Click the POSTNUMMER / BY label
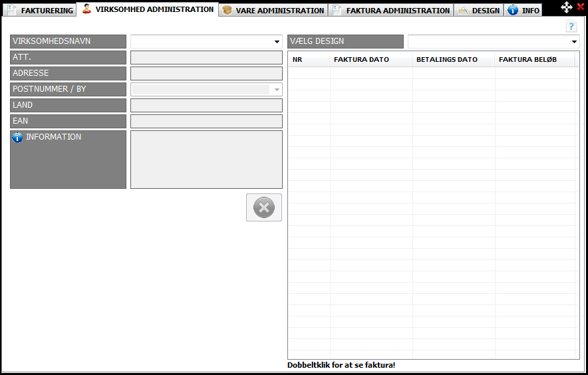The image size is (588, 375). tap(69, 89)
